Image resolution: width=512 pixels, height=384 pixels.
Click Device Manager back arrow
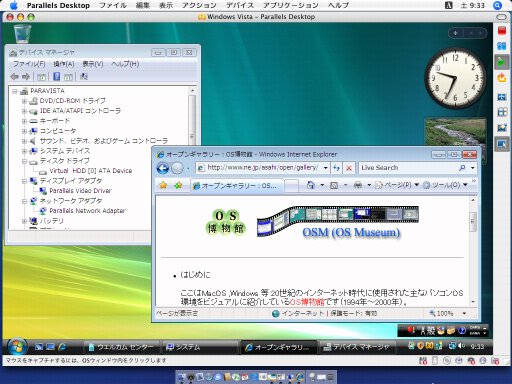(x=14, y=77)
